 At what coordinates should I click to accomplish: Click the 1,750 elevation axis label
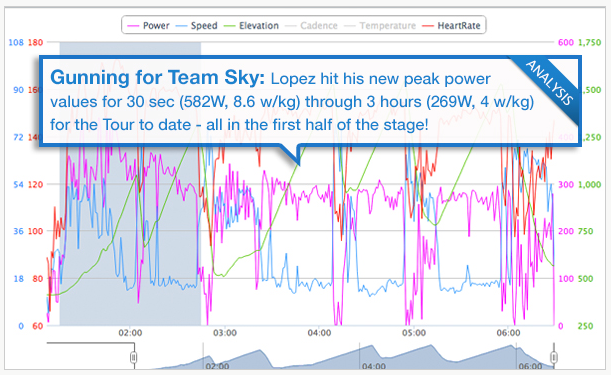590,42
